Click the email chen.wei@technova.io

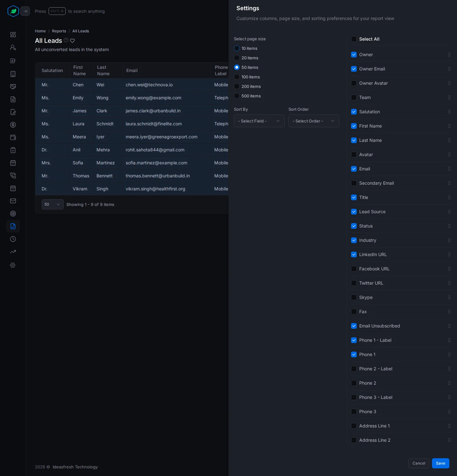(149, 85)
